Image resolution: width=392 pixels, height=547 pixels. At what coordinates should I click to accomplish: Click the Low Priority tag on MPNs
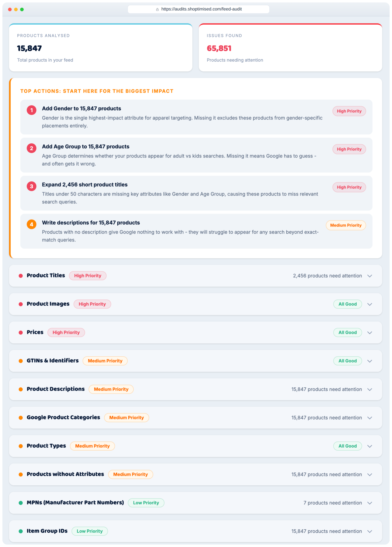pos(146,503)
